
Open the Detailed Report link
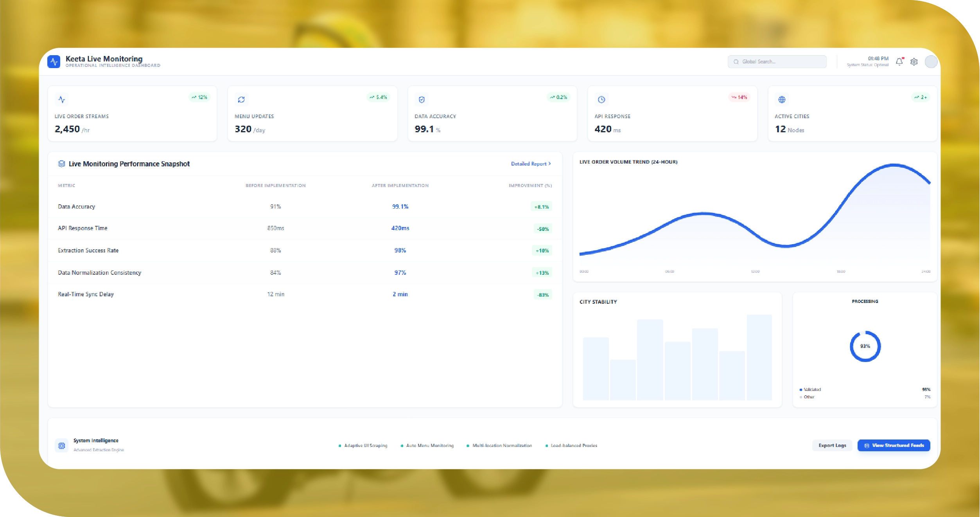pyautogui.click(x=531, y=164)
